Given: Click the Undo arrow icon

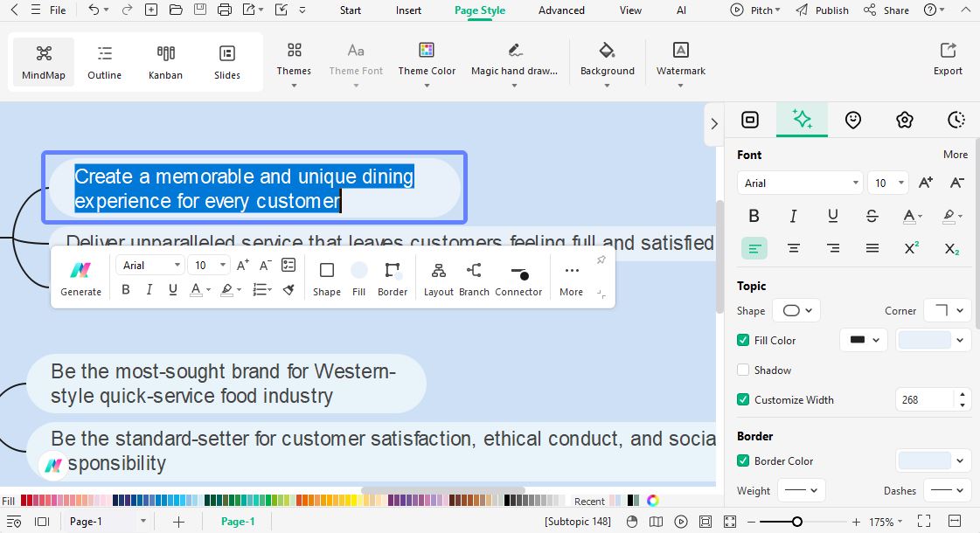Looking at the screenshot, I should (x=94, y=10).
